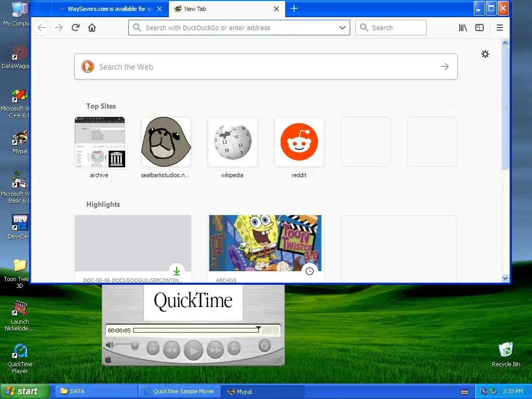
Task: Click the Search the Web field
Action: [x=265, y=66]
